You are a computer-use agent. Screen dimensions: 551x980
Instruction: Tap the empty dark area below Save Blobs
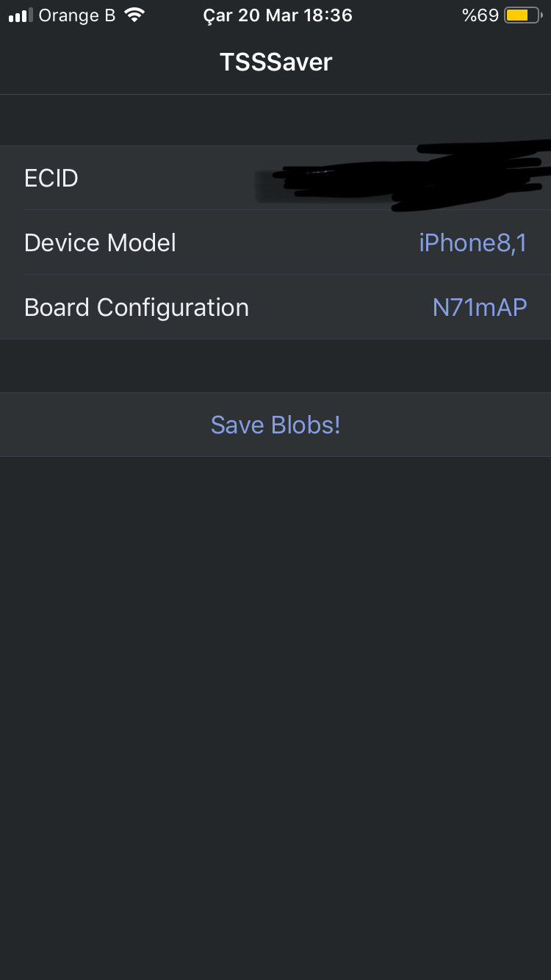pos(275,718)
